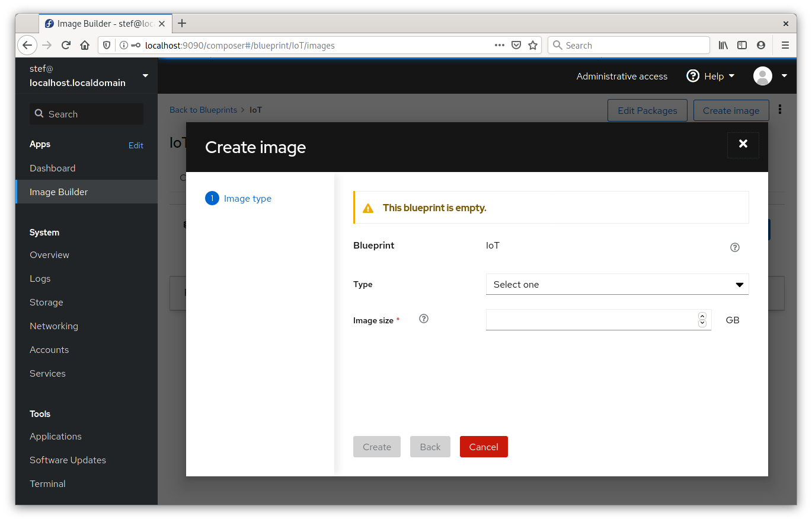
Task: Open the Networking section in the sidebar
Action: click(x=54, y=326)
